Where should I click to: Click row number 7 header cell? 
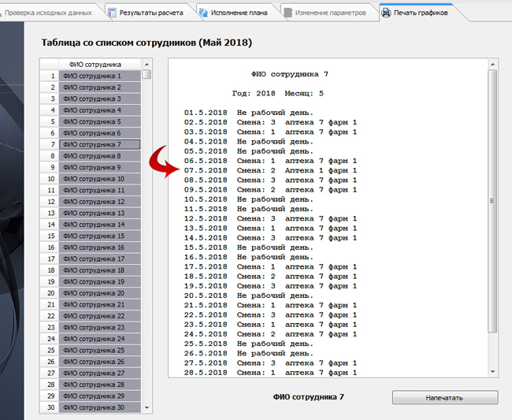pos(50,144)
